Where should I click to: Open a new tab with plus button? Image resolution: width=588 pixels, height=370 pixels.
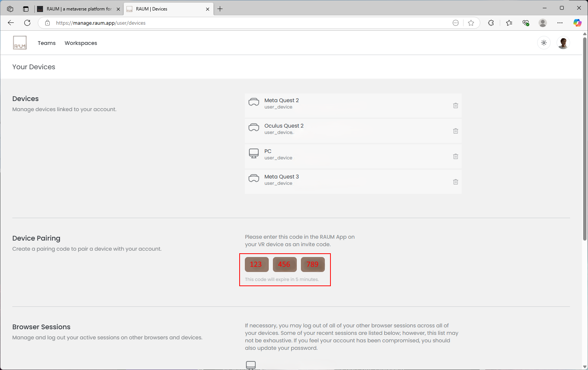click(220, 9)
